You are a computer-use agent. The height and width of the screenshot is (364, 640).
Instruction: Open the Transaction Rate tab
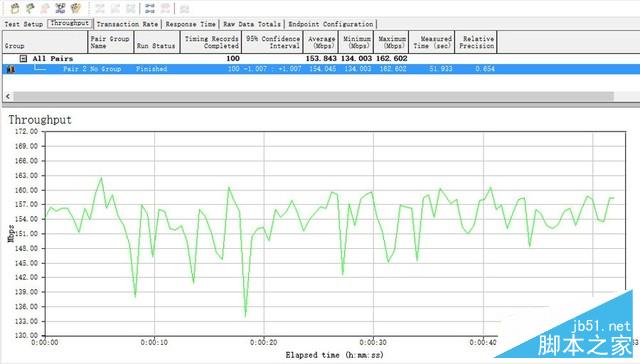coord(127,24)
